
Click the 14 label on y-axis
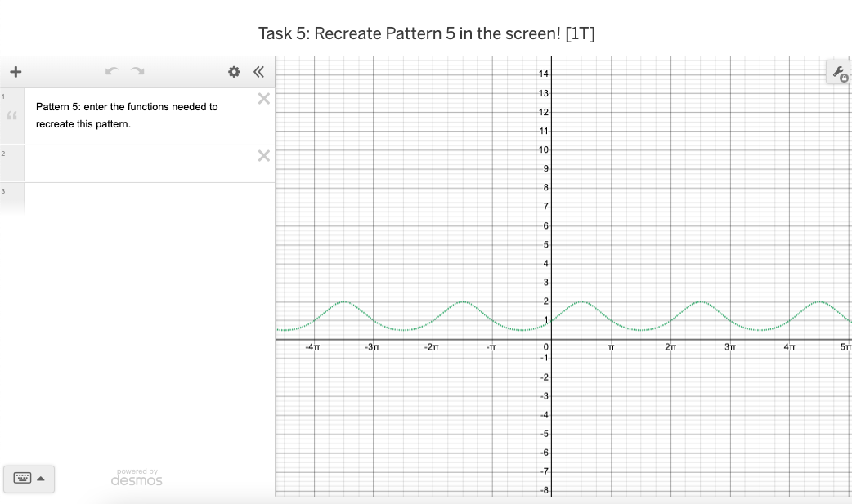(544, 74)
